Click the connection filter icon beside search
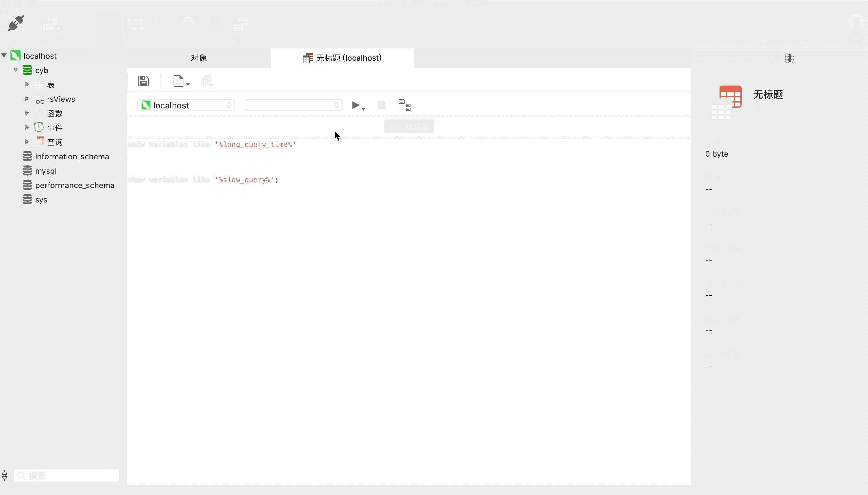This screenshot has height=495, width=868. pos(5,475)
